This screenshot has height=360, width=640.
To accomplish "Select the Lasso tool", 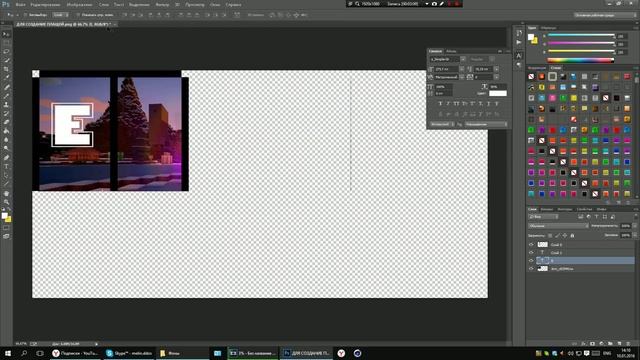I will coord(6,52).
